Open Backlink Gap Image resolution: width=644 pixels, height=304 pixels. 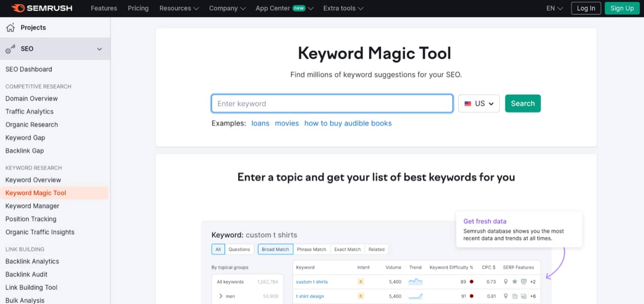pyautogui.click(x=25, y=151)
